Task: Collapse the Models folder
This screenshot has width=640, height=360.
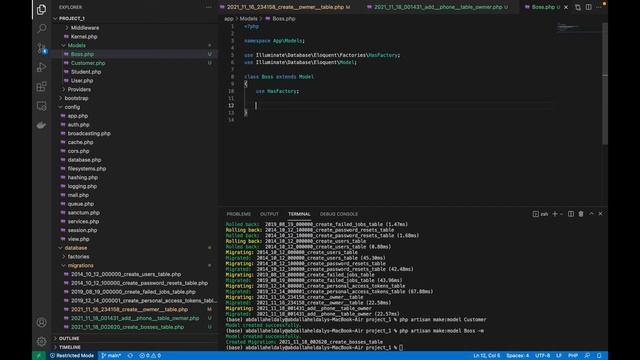Action: (76, 45)
